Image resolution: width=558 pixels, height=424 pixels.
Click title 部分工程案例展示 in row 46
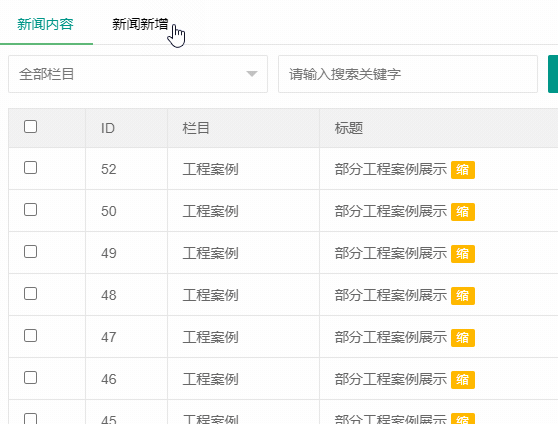(390, 379)
